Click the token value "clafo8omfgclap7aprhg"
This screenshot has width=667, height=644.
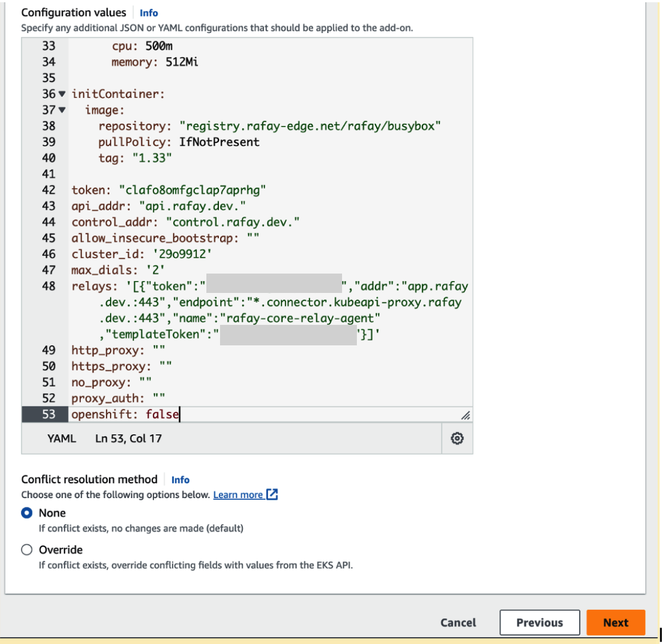click(192, 190)
